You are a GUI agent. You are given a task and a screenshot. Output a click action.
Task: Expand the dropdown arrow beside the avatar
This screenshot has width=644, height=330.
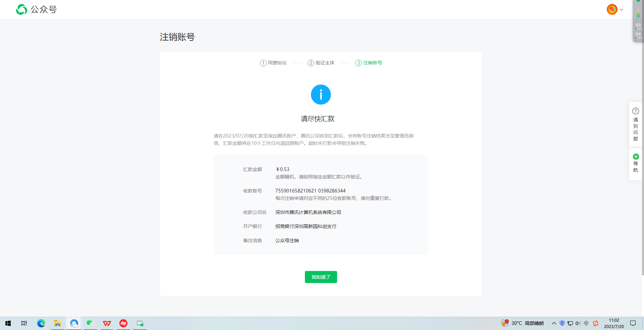(x=622, y=10)
